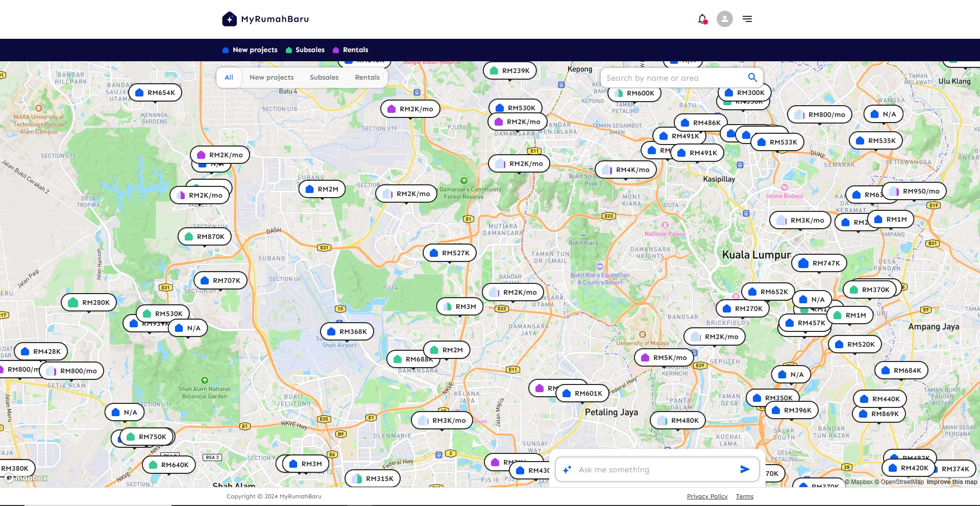This screenshot has width=980, height=506.
Task: Switch to New projects filter tab
Action: click(272, 78)
